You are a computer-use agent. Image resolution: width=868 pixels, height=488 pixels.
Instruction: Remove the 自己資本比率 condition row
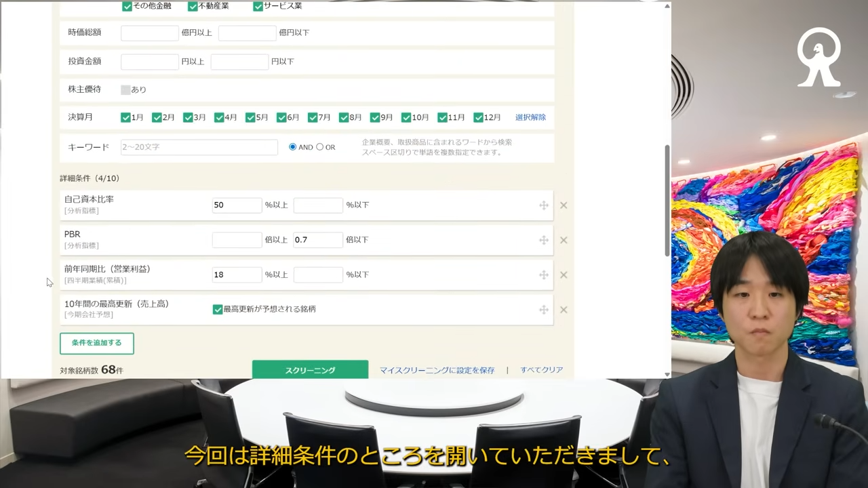click(x=564, y=205)
